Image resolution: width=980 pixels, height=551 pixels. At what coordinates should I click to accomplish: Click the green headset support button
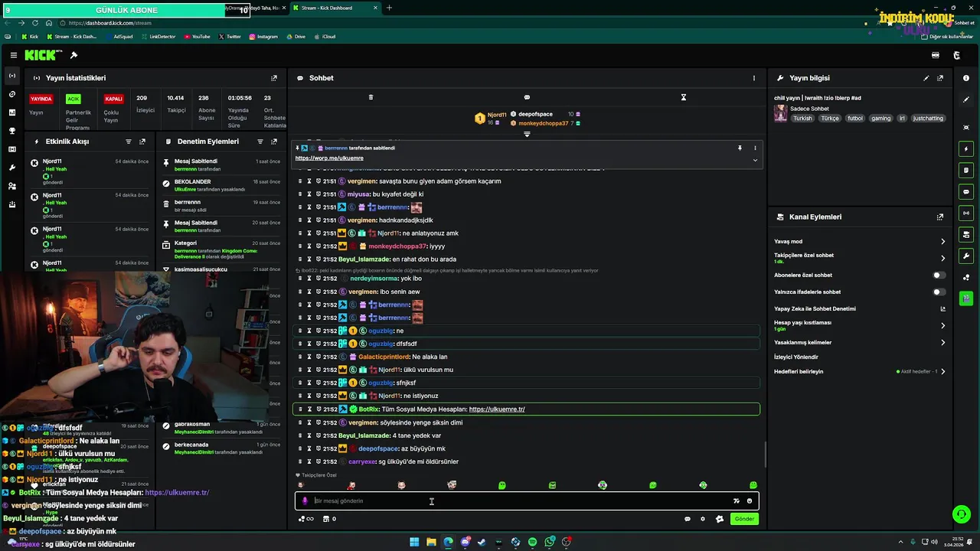click(x=961, y=514)
